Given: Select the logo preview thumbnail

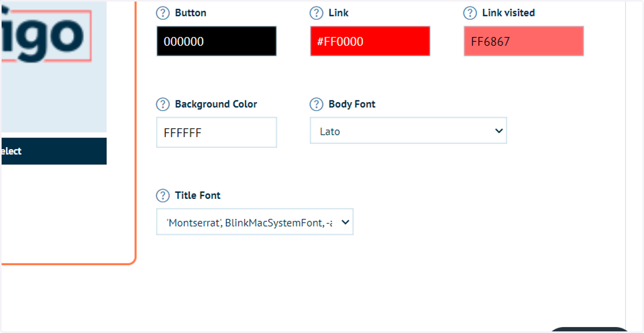Looking at the screenshot, I should point(54,66).
